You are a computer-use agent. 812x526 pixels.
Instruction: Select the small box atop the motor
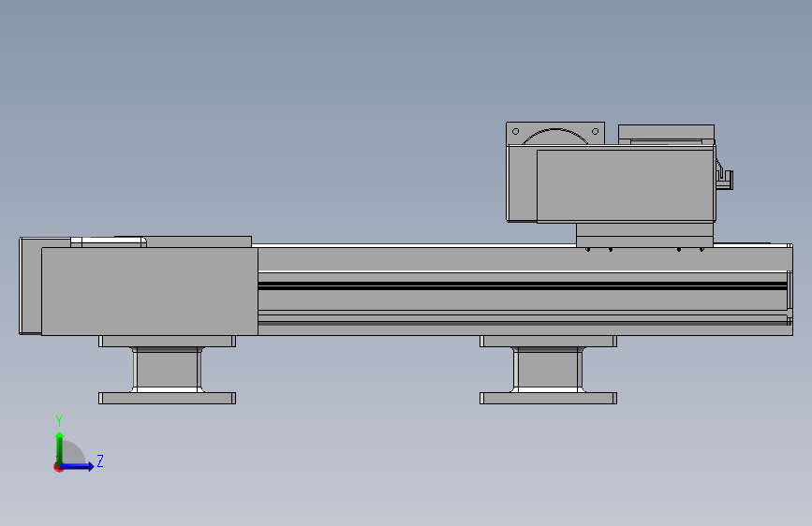tap(667, 135)
